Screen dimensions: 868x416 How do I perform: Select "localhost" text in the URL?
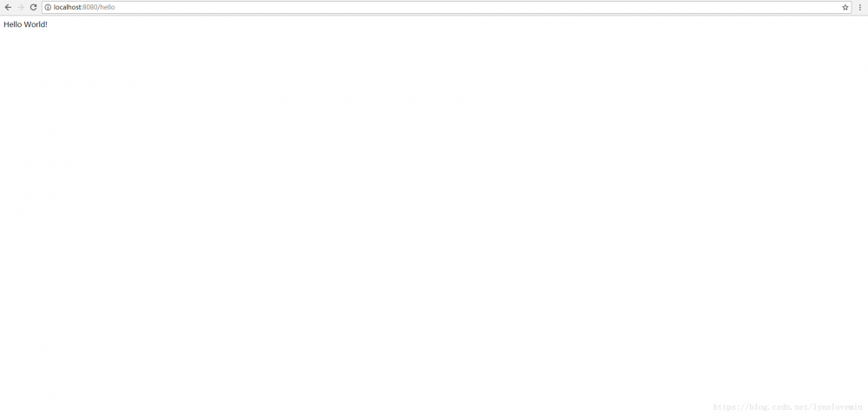[x=67, y=7]
